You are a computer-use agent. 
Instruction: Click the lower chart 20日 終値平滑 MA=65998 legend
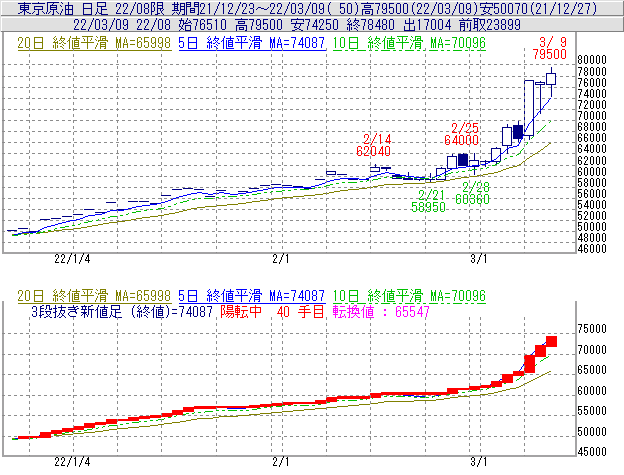click(x=94, y=296)
